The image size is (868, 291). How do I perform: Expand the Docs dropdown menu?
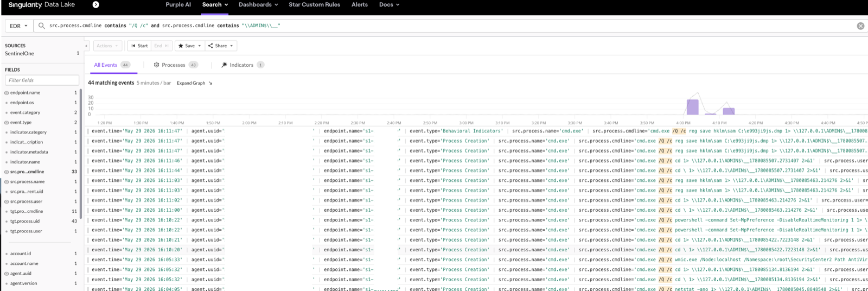(x=389, y=5)
